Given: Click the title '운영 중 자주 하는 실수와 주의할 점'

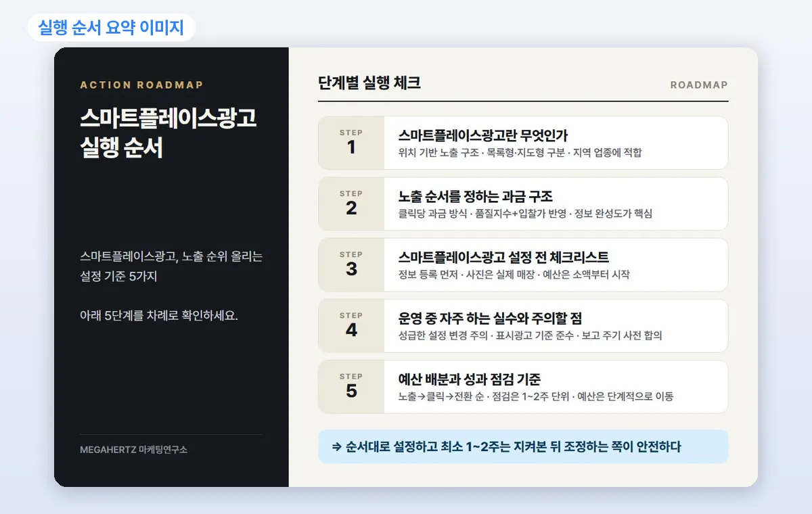Looking at the screenshot, I should click(x=491, y=318).
